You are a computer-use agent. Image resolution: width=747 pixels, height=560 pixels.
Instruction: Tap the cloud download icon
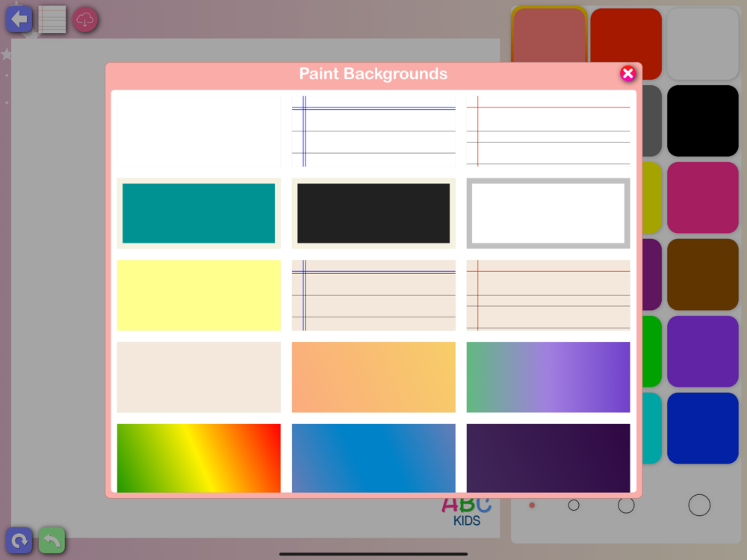(x=85, y=19)
